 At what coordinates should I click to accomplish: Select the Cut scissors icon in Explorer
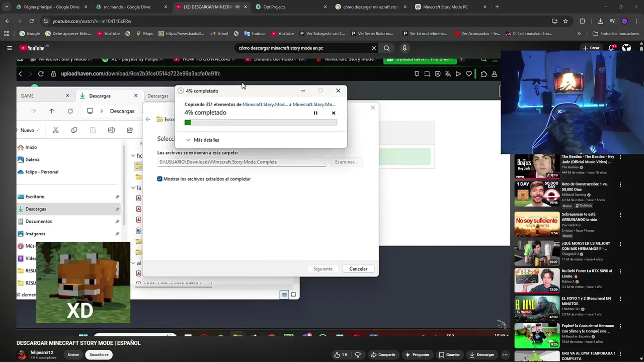coord(55,130)
